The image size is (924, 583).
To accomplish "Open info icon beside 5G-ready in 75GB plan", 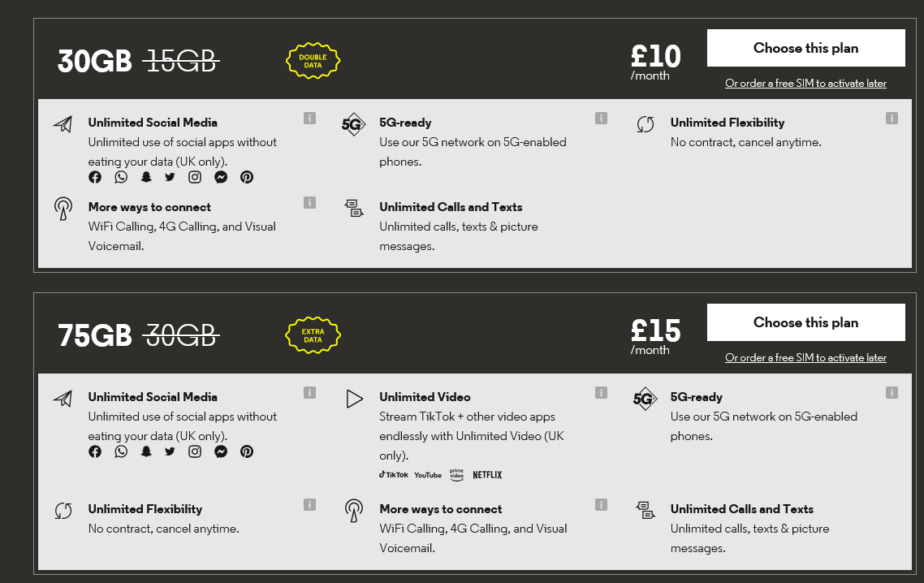I will click(892, 392).
